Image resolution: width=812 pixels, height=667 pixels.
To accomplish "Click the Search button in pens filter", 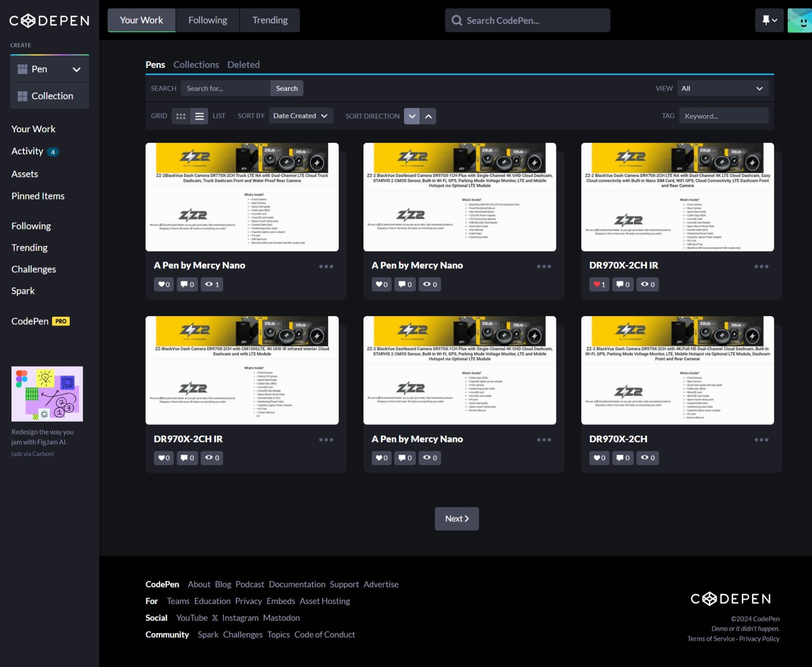I will [x=287, y=88].
